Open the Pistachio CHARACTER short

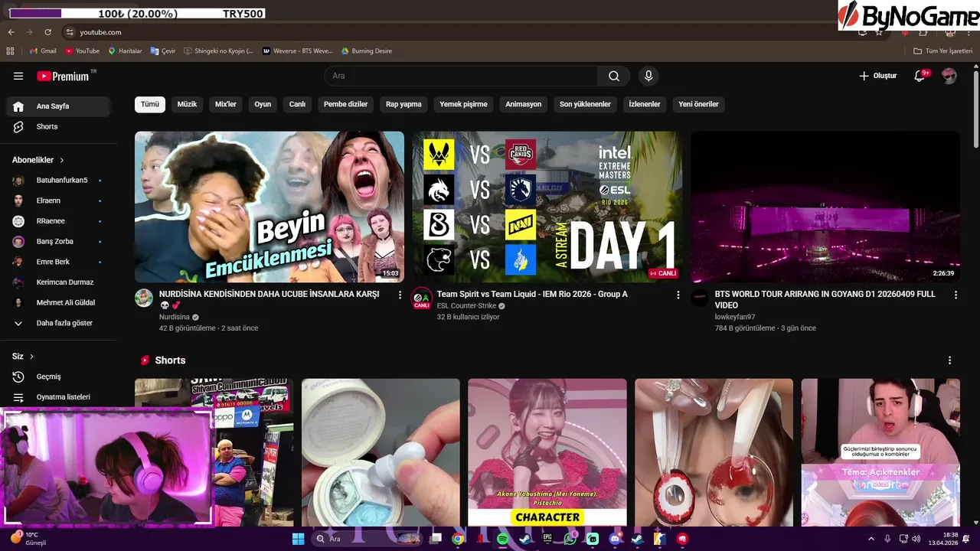point(547,452)
